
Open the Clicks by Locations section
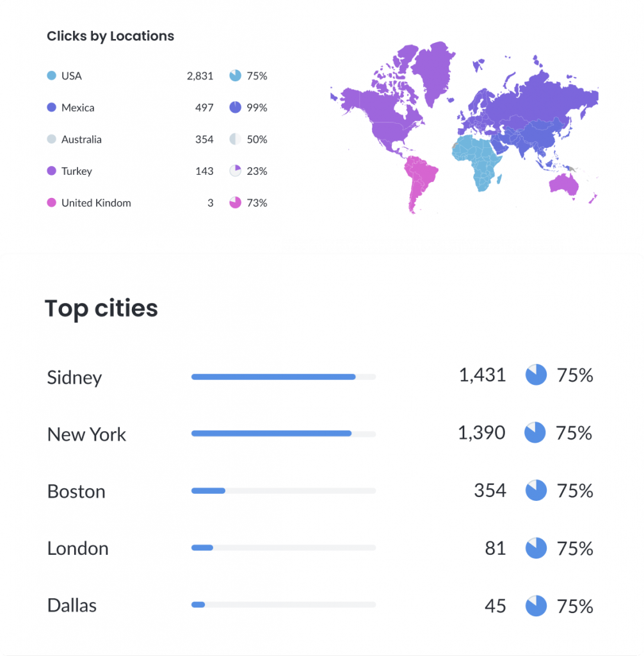[109, 36]
